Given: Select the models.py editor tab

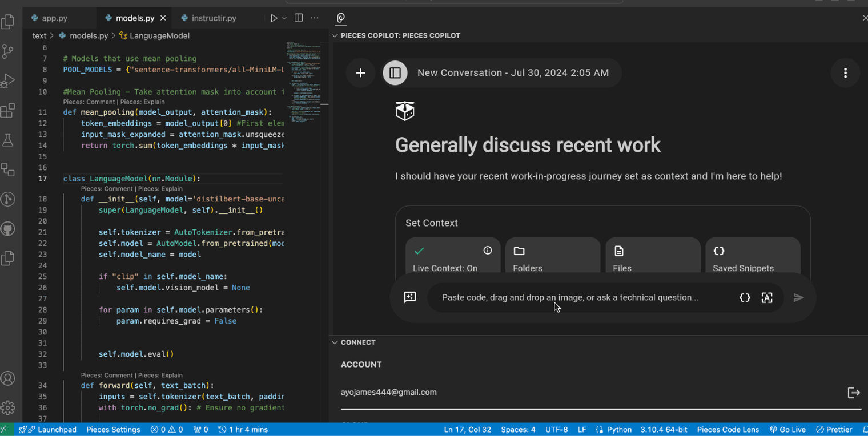Looking at the screenshot, I should (x=135, y=18).
